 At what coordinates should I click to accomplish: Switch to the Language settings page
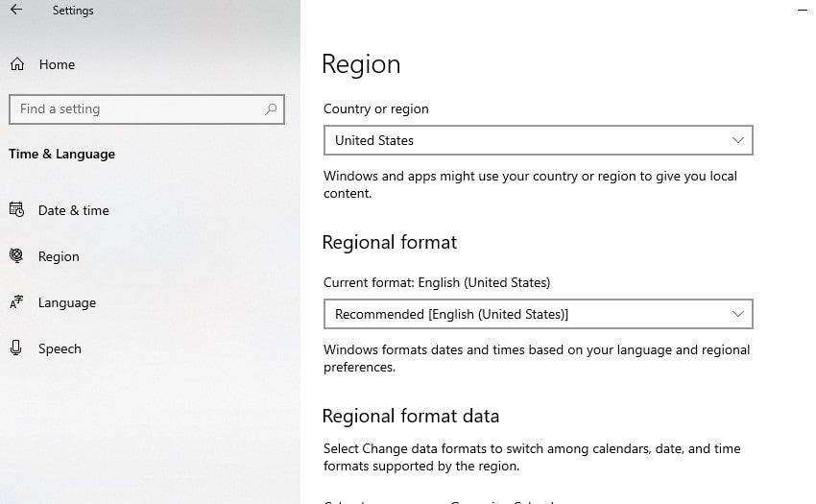[x=67, y=302]
